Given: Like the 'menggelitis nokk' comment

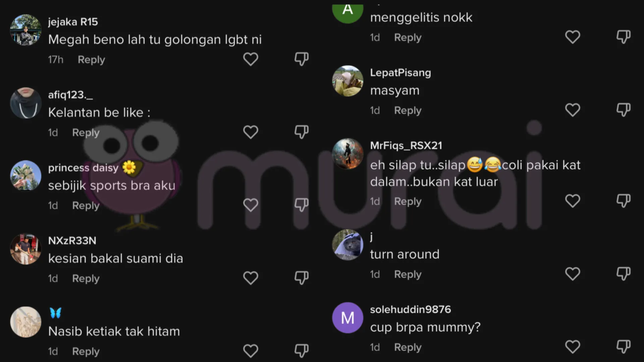Looking at the screenshot, I should point(573,37).
